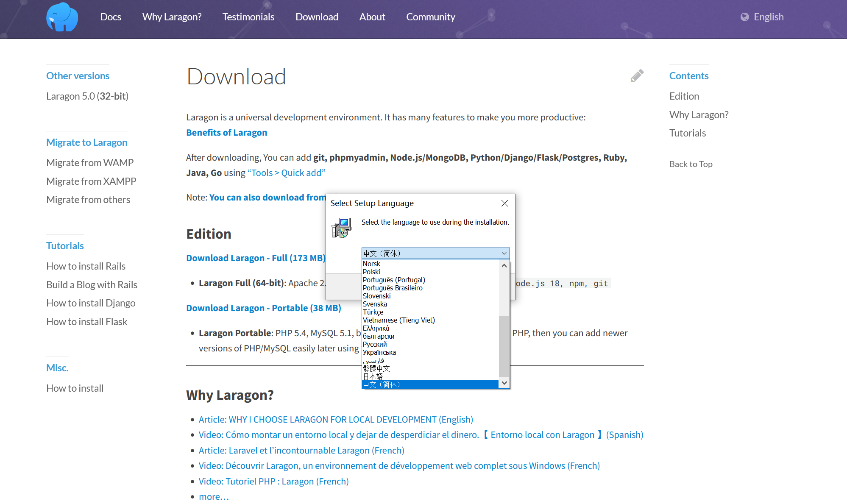Viewport: 847px width, 504px height.
Task: Click Migrate to Laragon heading
Action: (86, 142)
